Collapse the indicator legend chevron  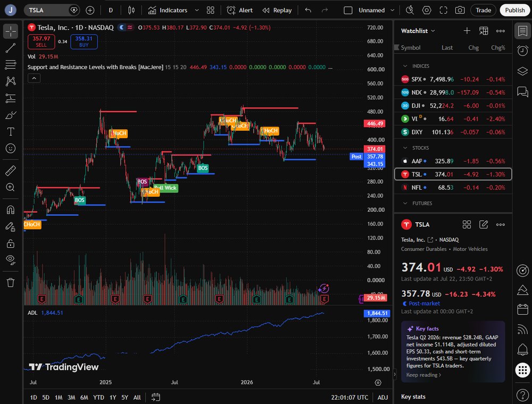(34, 78)
